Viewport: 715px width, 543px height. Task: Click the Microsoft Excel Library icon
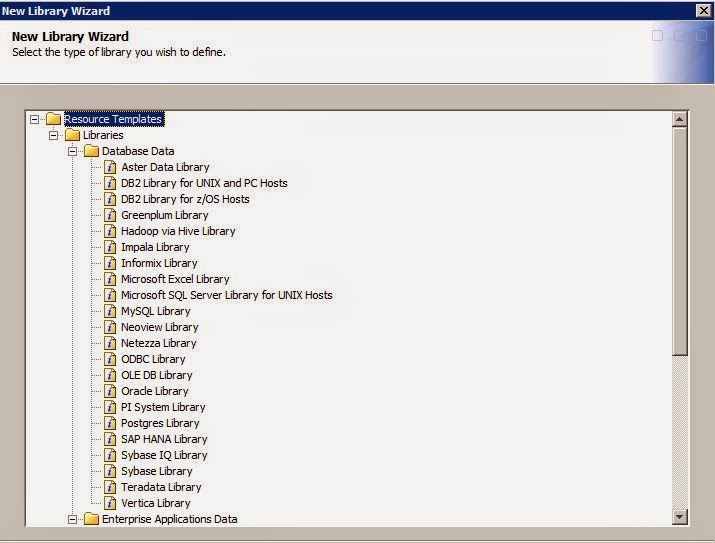110,279
